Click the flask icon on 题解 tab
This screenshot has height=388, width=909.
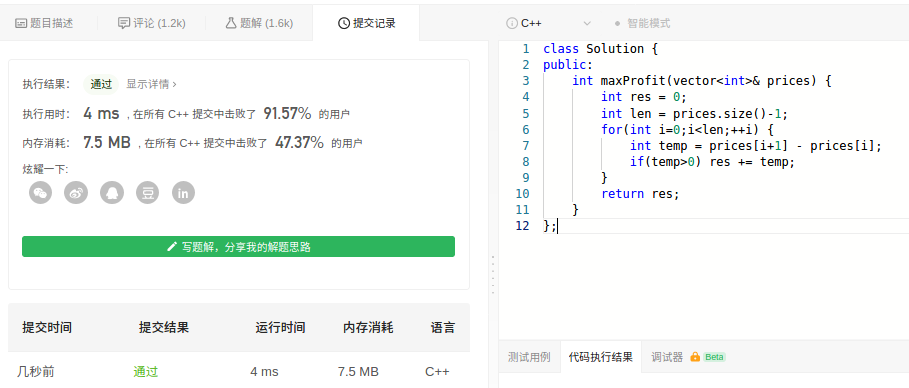tap(231, 23)
